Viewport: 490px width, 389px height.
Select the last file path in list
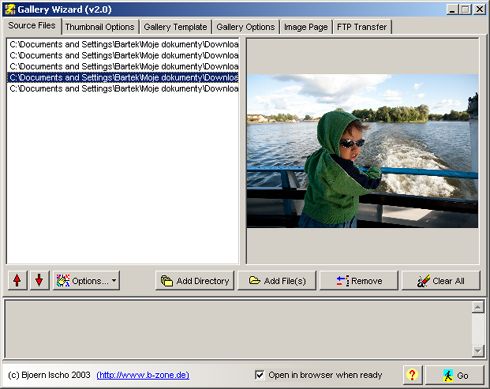tap(123, 89)
